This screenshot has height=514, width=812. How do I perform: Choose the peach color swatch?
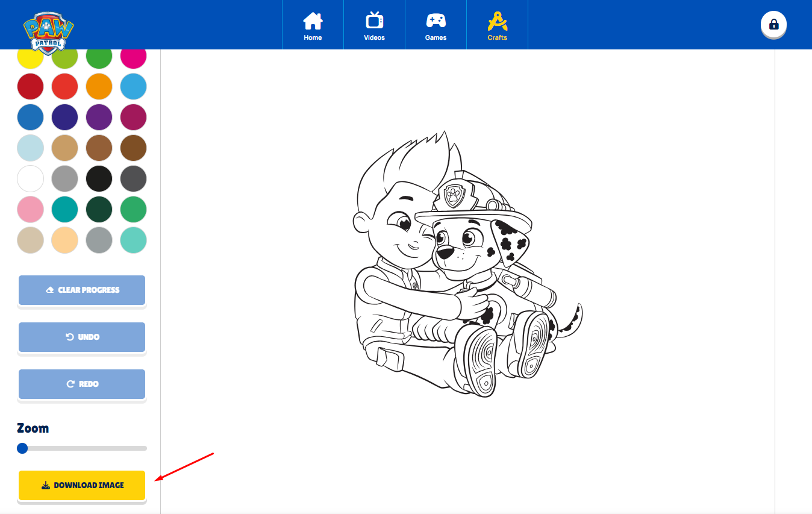(64, 240)
